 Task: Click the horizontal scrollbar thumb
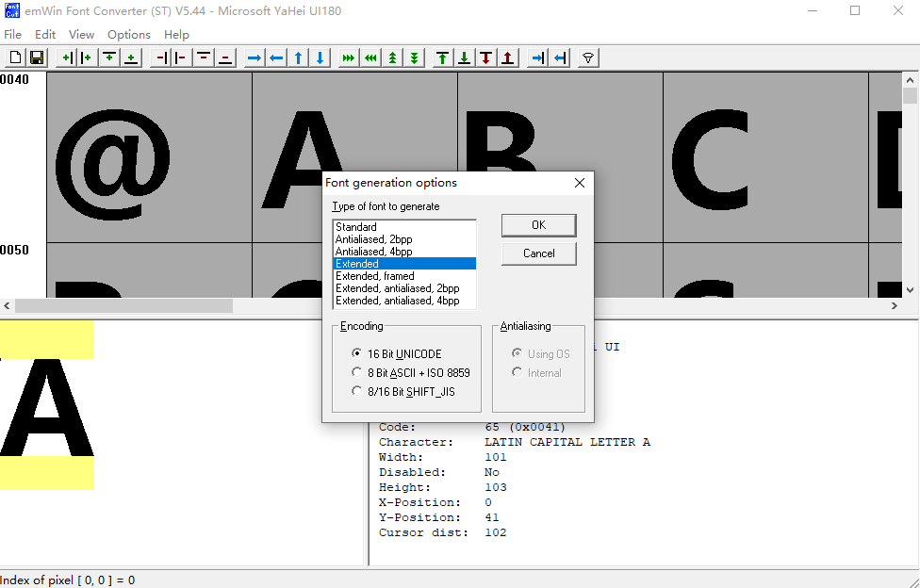pyautogui.click(x=123, y=305)
